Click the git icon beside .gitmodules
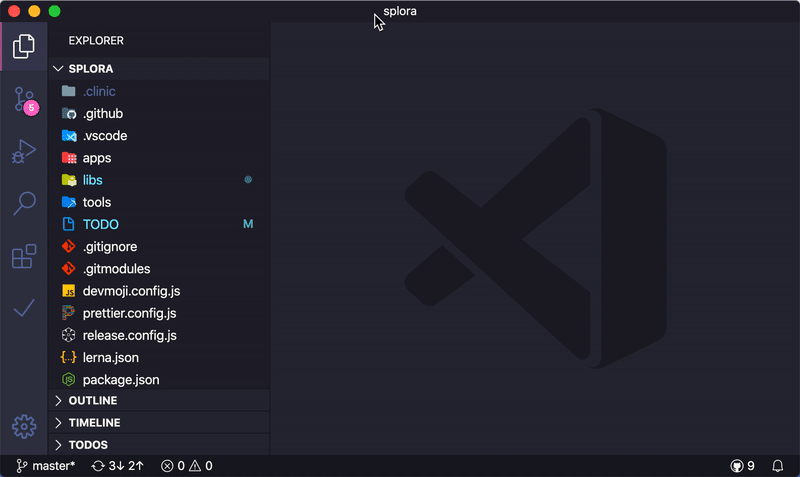Screen dimensions: 800x477 68,269
